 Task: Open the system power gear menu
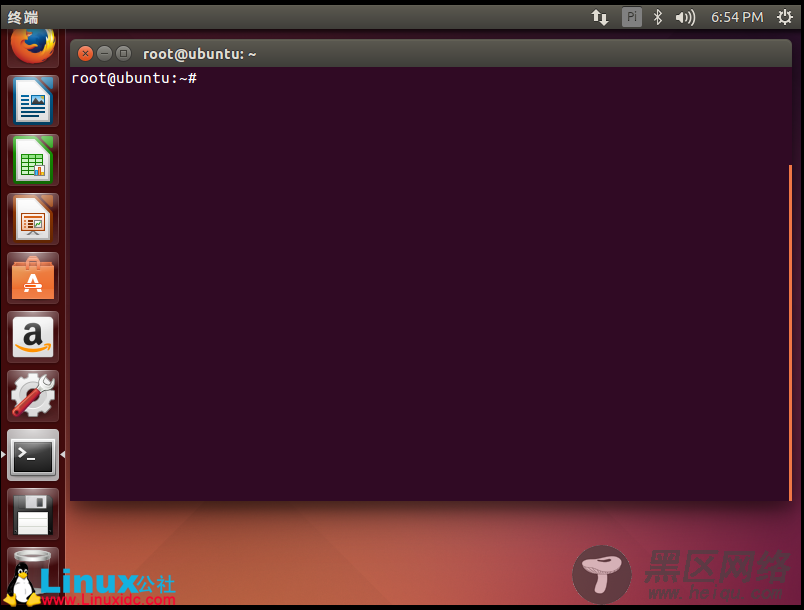click(785, 17)
